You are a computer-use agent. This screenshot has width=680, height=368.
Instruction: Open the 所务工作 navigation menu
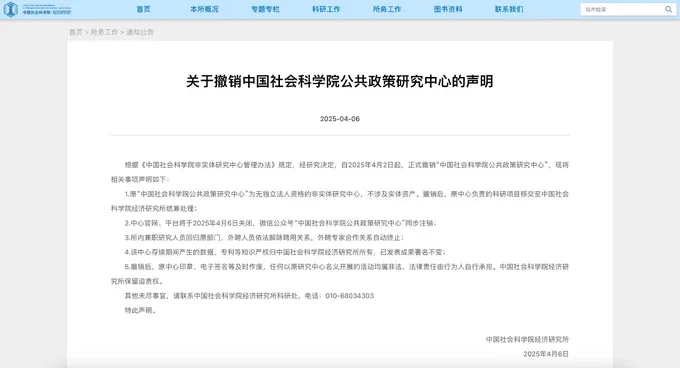[x=387, y=9]
